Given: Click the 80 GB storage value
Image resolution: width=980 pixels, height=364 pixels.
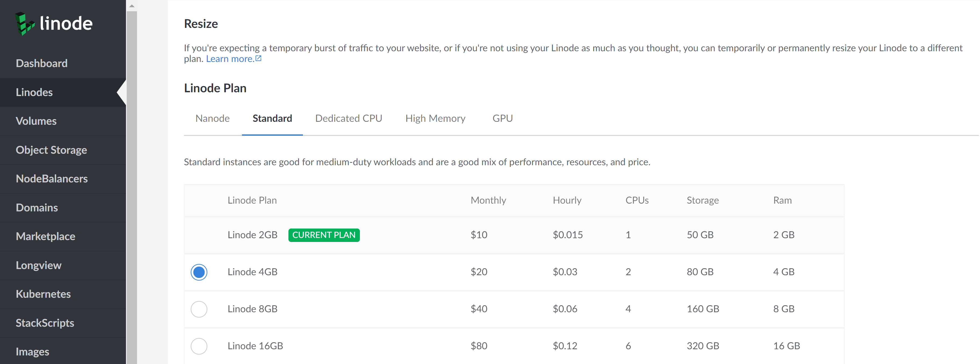Looking at the screenshot, I should (x=700, y=272).
